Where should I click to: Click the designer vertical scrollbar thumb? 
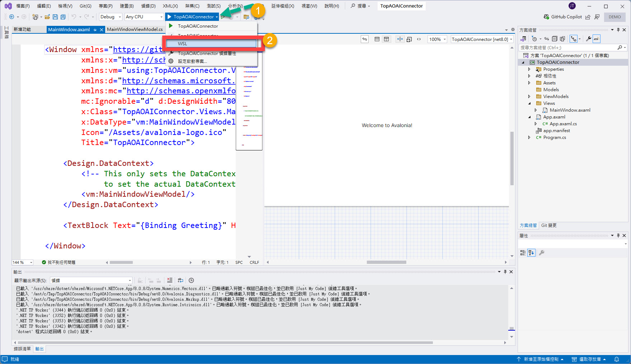tap(512, 158)
